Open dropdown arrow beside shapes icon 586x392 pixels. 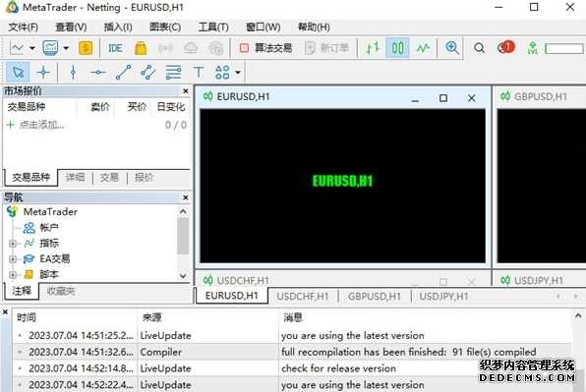click(238, 73)
